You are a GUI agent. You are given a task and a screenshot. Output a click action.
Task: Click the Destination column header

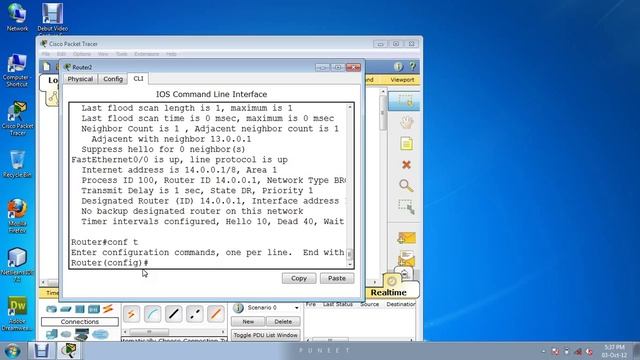click(401, 304)
